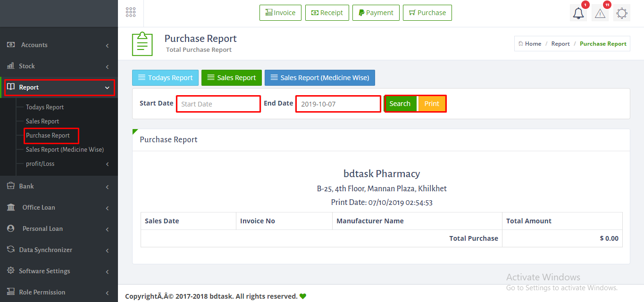Click into the Start Date field
Screen dimensions: 644x302
click(x=218, y=104)
